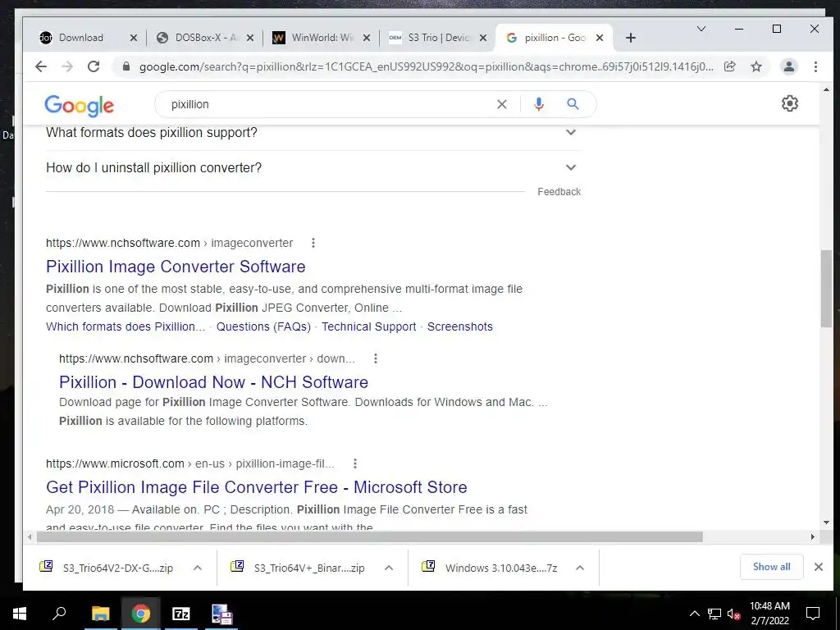Open File Explorer from taskbar

(x=100, y=614)
